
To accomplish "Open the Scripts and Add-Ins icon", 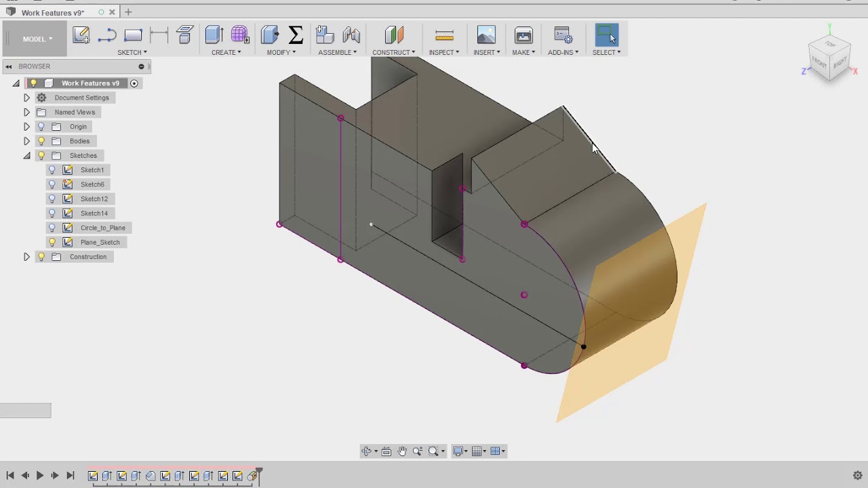I will pyautogui.click(x=563, y=35).
